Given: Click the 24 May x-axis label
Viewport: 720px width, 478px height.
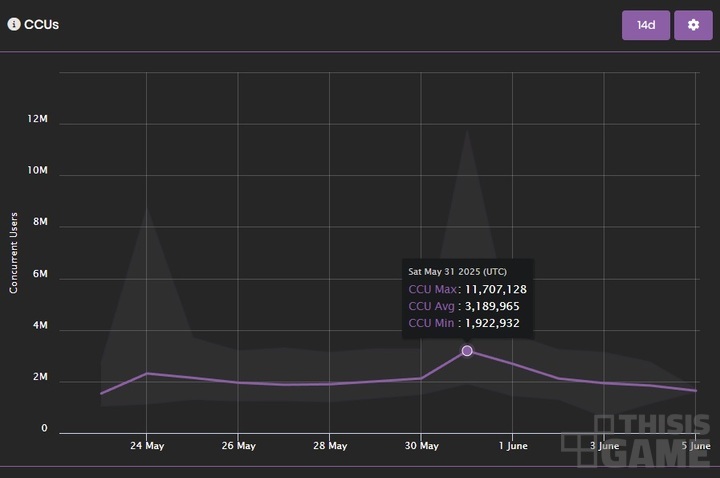Looking at the screenshot, I should [147, 446].
